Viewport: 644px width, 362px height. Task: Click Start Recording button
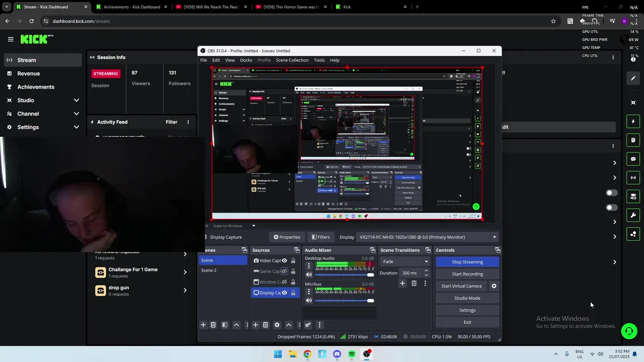coord(467,274)
